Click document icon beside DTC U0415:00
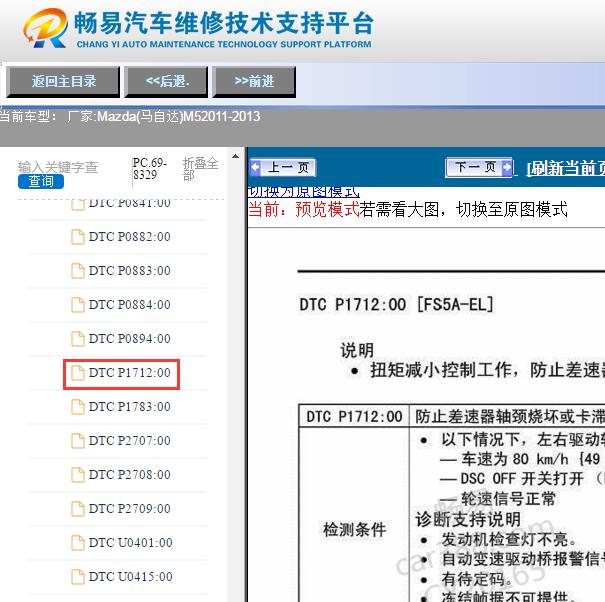Screen dimensions: 605x602 78,577
